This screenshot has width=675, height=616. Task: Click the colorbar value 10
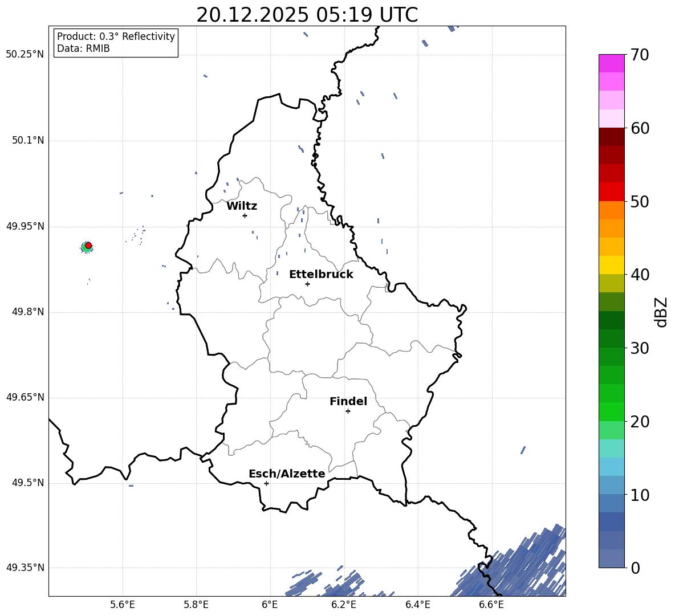click(x=640, y=495)
